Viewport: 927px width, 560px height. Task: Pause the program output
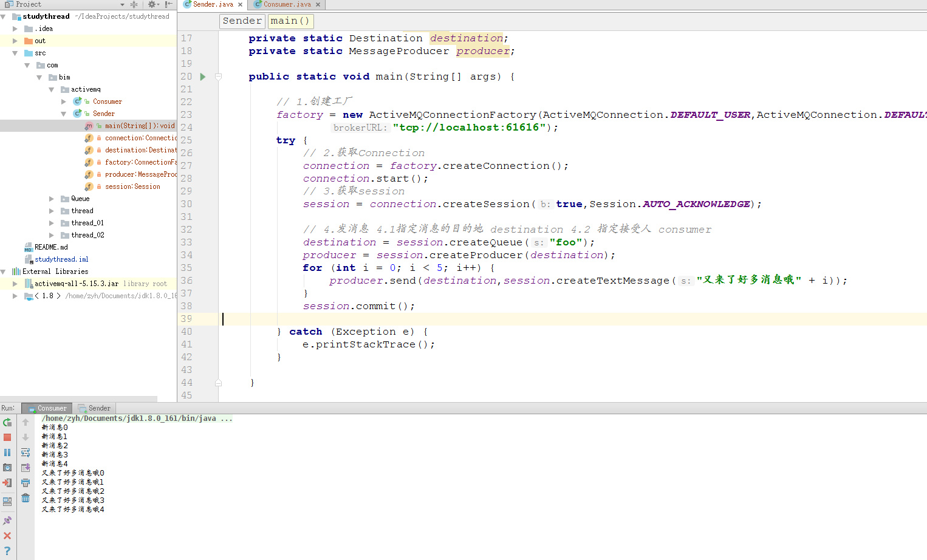coord(7,452)
